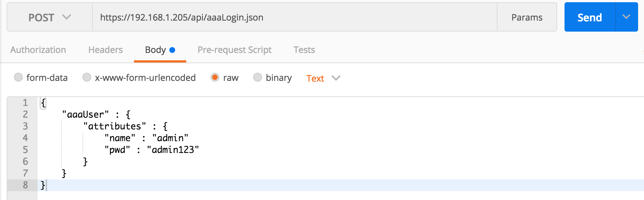Select the form-data radio option
644x200 pixels.
(18, 77)
